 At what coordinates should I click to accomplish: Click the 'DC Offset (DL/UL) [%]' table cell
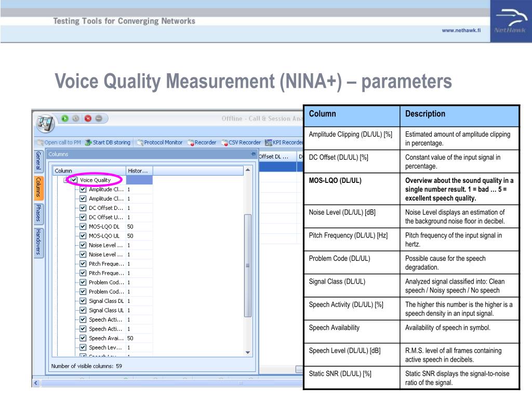pyautogui.click(x=352, y=162)
